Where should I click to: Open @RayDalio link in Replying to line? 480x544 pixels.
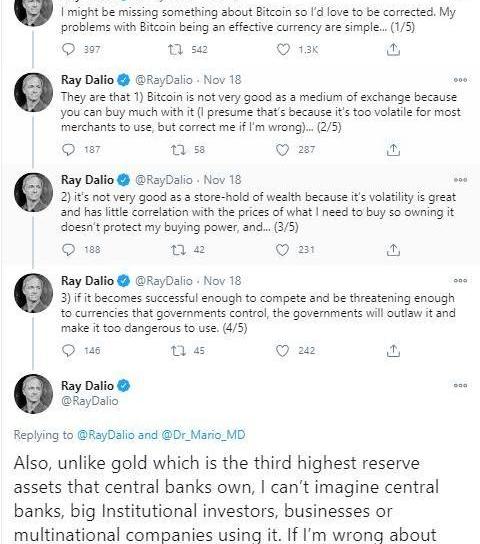[105, 435]
